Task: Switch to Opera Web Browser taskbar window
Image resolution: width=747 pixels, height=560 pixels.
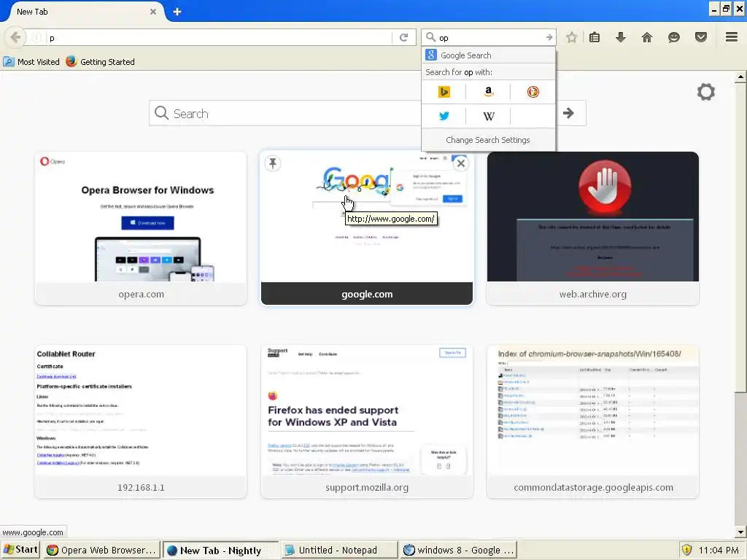Action: click(102, 550)
